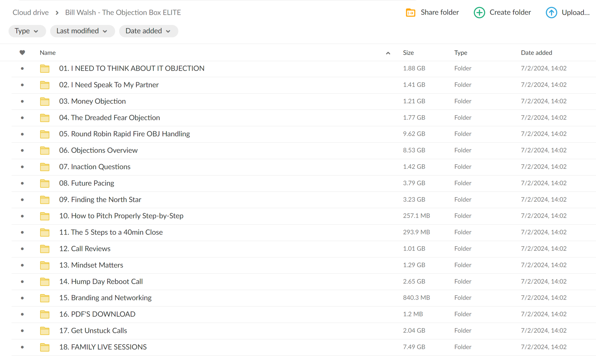Click the green Create folder plus icon
This screenshot has height=364, width=596.
479,13
